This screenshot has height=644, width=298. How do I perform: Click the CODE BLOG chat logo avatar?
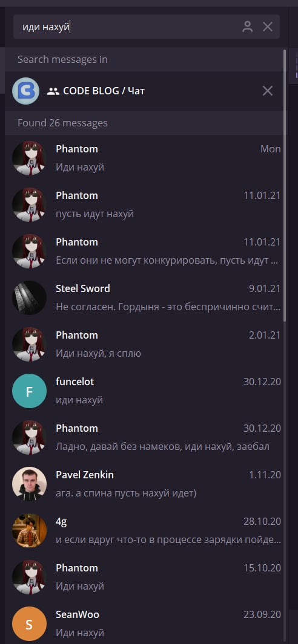click(x=26, y=91)
